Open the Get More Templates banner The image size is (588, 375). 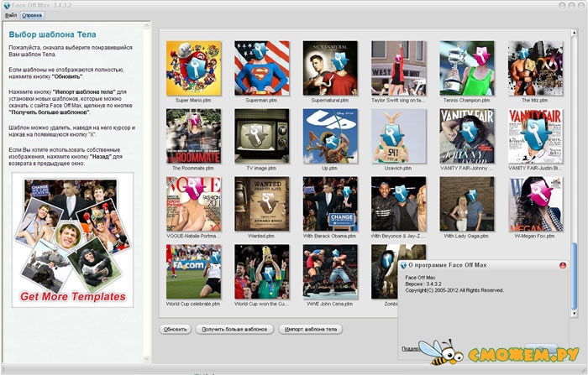click(72, 240)
